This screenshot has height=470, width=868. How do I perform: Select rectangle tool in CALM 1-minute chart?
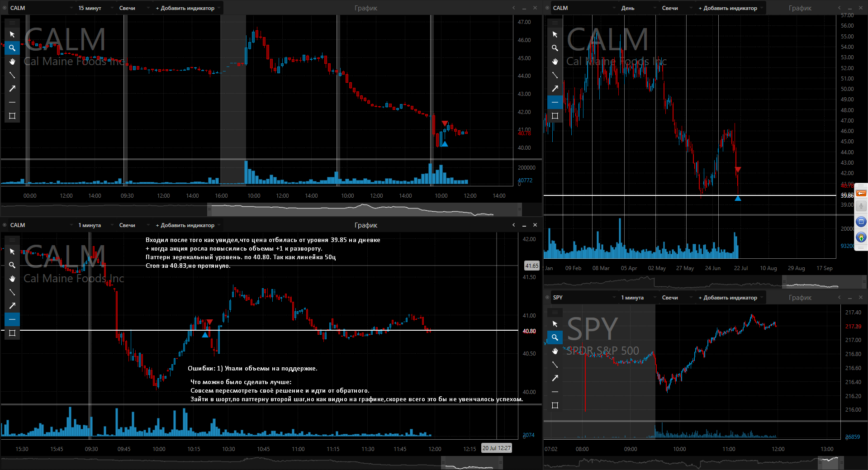(x=12, y=333)
